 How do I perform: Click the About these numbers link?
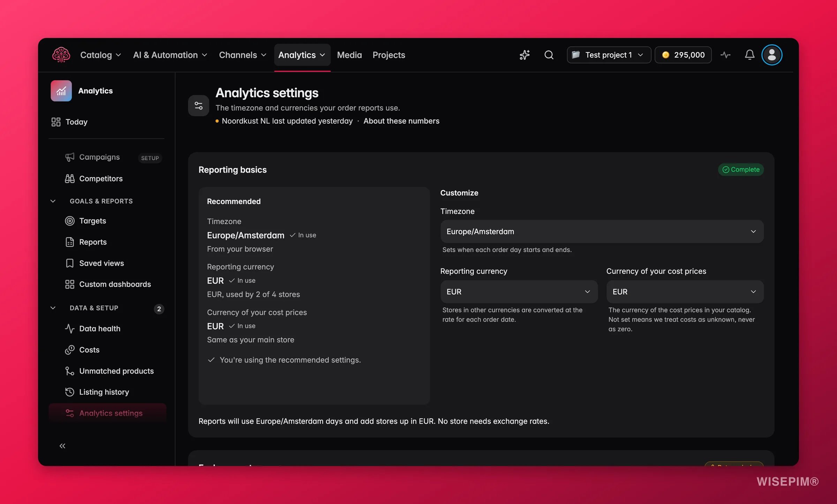pos(401,121)
